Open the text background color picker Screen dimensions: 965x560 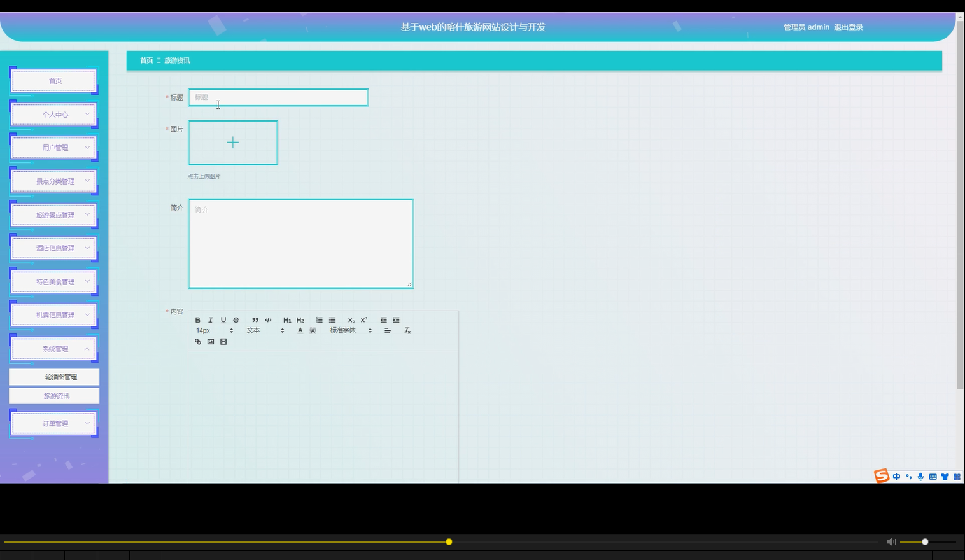313,330
